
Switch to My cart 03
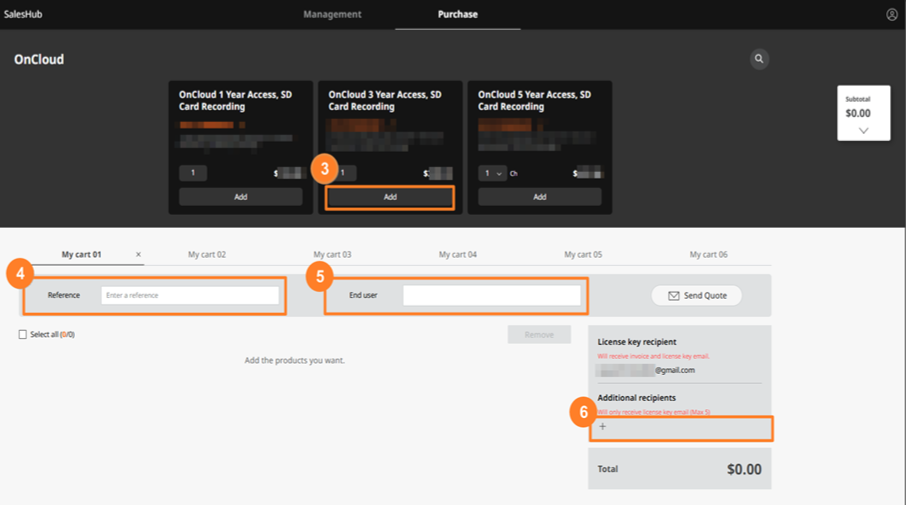coord(332,254)
